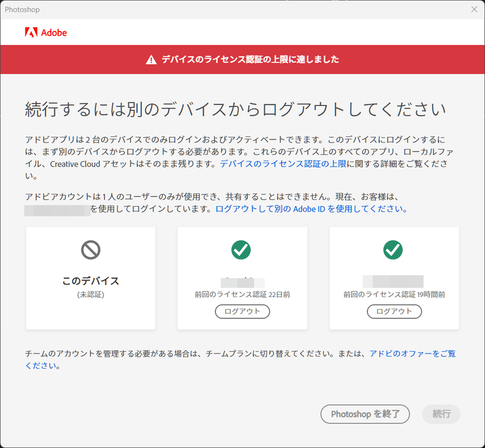Click blurred device name above 19時間前 text
Image resolution: width=485 pixels, height=448 pixels.
393,281
